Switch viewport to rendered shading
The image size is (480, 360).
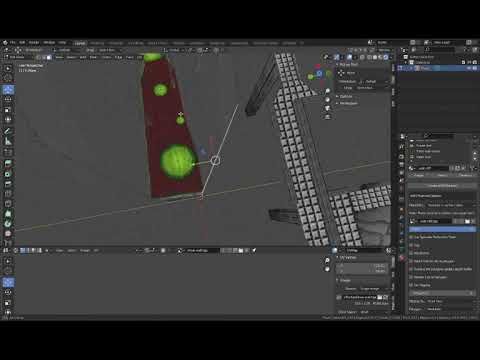[x=386, y=57]
